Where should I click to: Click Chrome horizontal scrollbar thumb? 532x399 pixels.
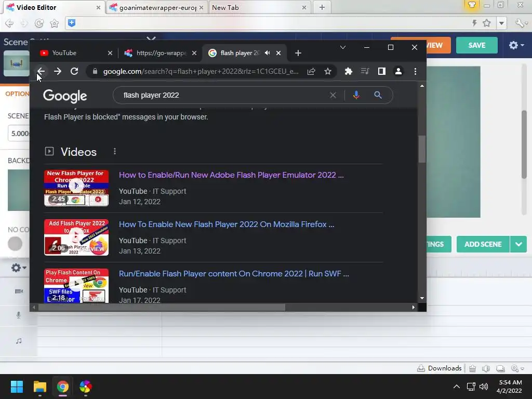[x=162, y=308]
